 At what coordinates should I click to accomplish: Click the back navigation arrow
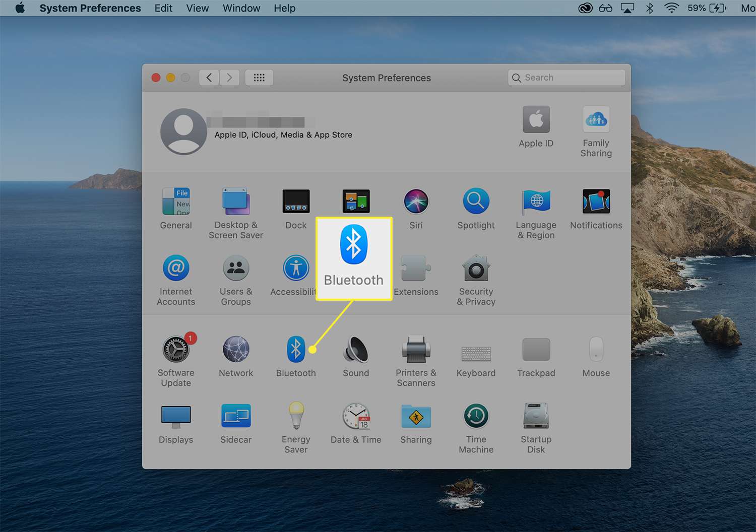[x=209, y=78]
